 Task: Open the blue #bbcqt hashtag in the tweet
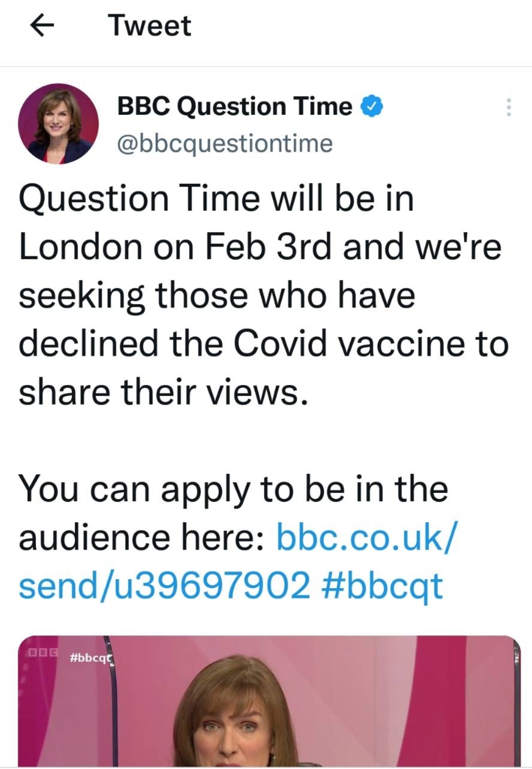[382, 585]
